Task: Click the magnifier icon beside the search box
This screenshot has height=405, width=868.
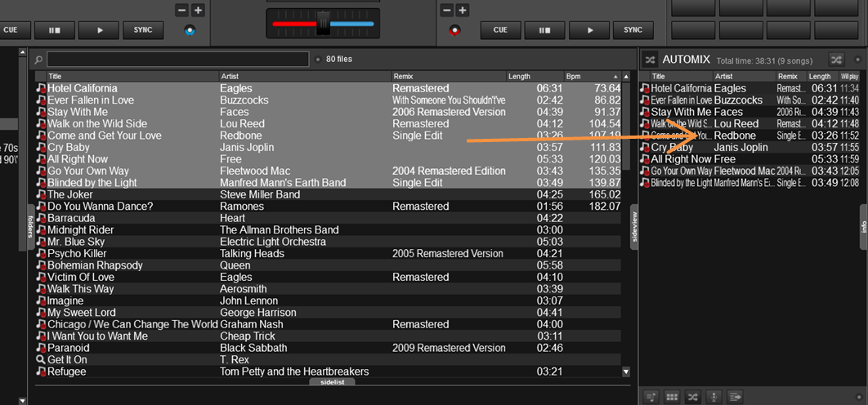Action: pyautogui.click(x=38, y=60)
